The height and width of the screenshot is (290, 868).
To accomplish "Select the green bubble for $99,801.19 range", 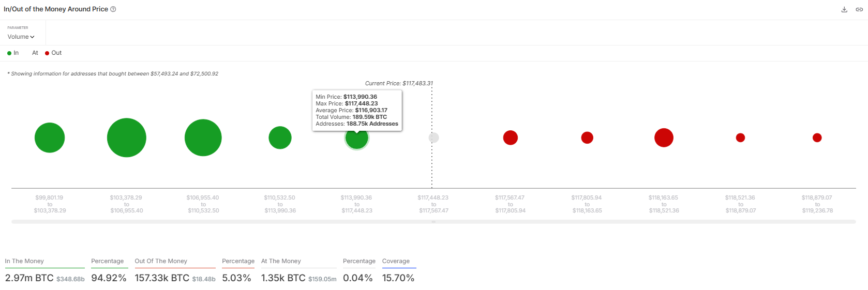I will tap(50, 138).
